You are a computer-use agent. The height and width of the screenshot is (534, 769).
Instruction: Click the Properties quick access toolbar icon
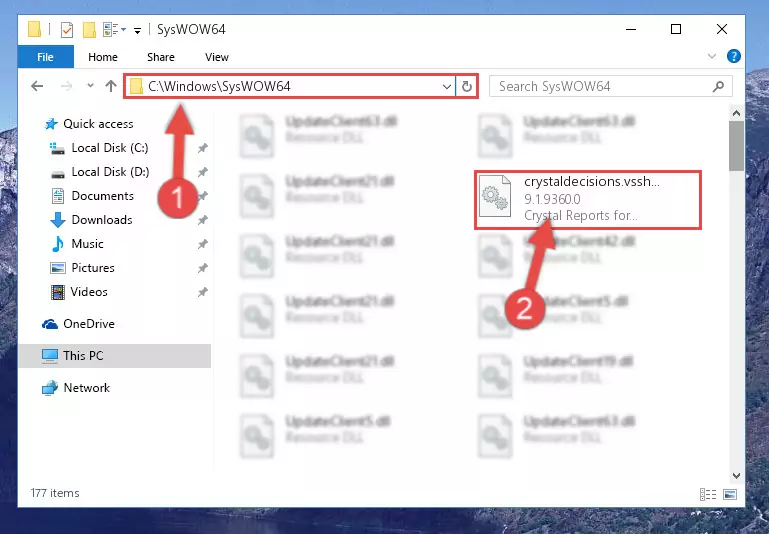[67, 30]
